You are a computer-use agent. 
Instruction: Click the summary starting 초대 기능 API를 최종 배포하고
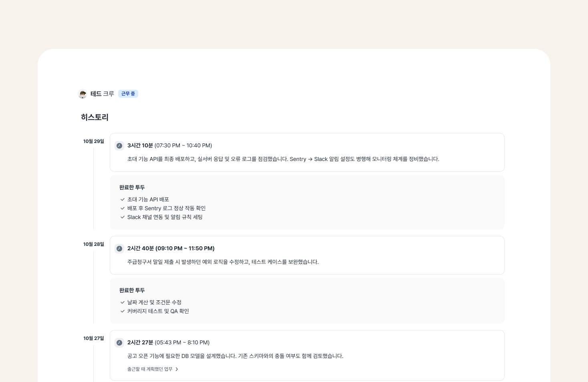(283, 159)
